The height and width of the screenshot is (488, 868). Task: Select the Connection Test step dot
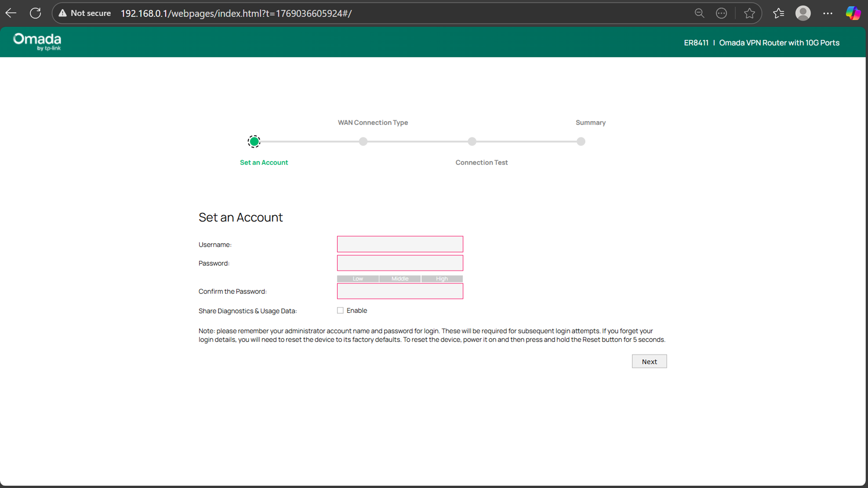click(472, 141)
